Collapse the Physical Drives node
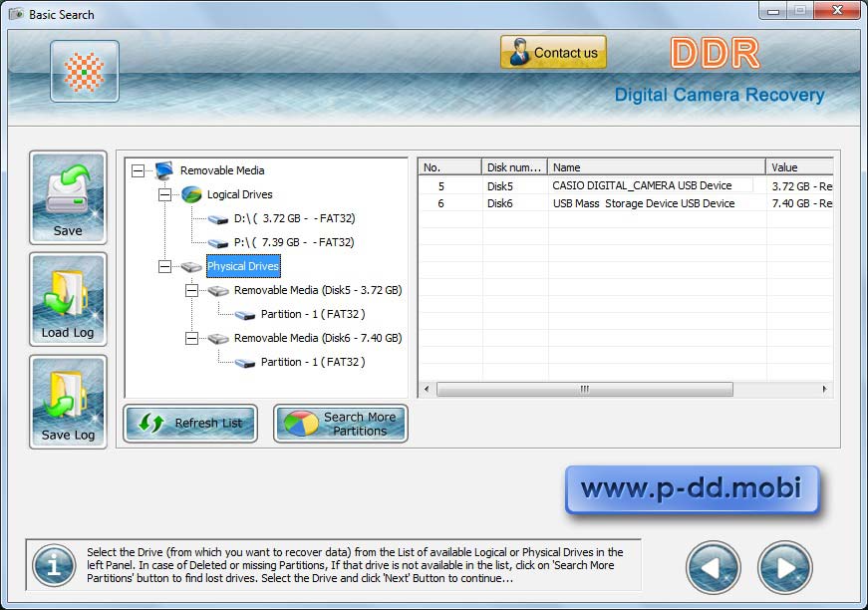The width and height of the screenshot is (868, 610). (165, 267)
